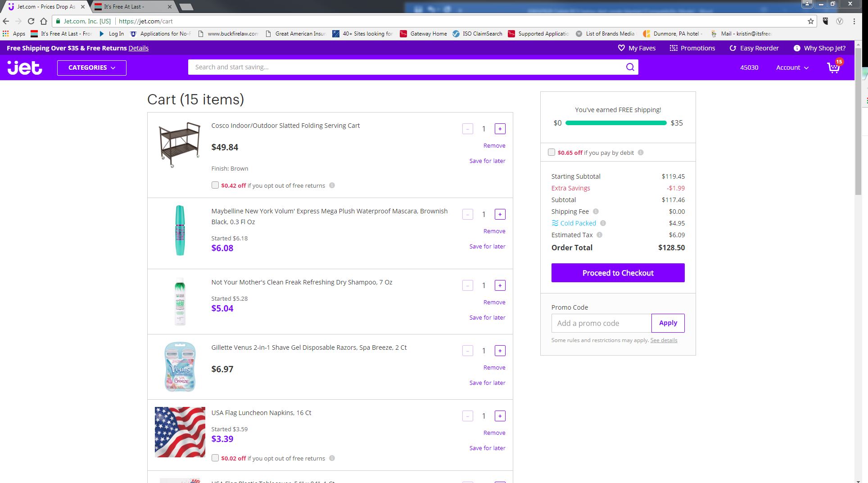Select Jet.com Prices Drop tab
The height and width of the screenshot is (483, 868).
46,7
